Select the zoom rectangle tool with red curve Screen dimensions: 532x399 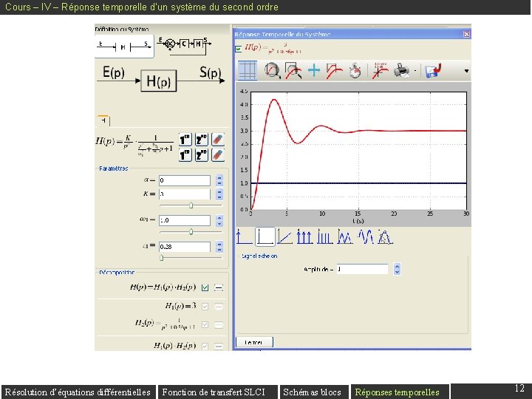click(x=293, y=71)
